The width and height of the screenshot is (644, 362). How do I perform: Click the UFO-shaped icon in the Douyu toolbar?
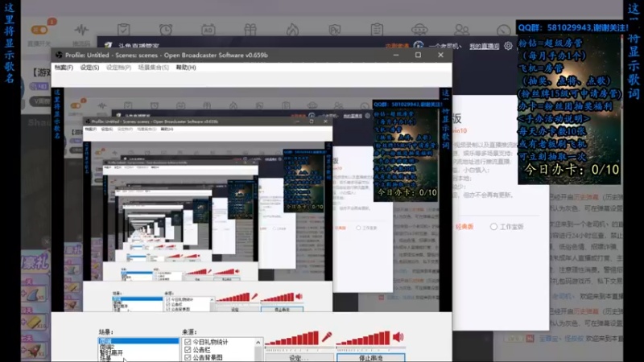(x=419, y=30)
